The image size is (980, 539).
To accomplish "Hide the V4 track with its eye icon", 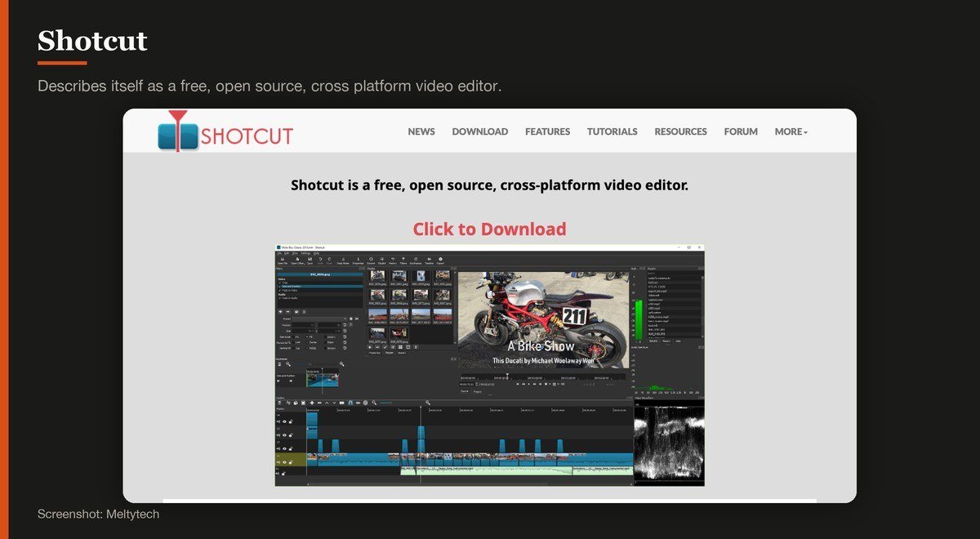I will (284, 421).
